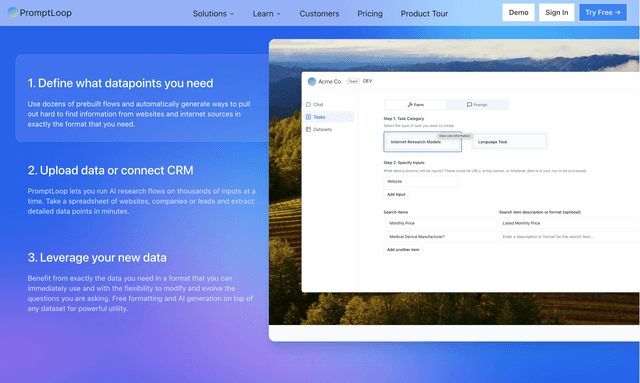
Task: Switch to the Form tab
Action: point(416,105)
